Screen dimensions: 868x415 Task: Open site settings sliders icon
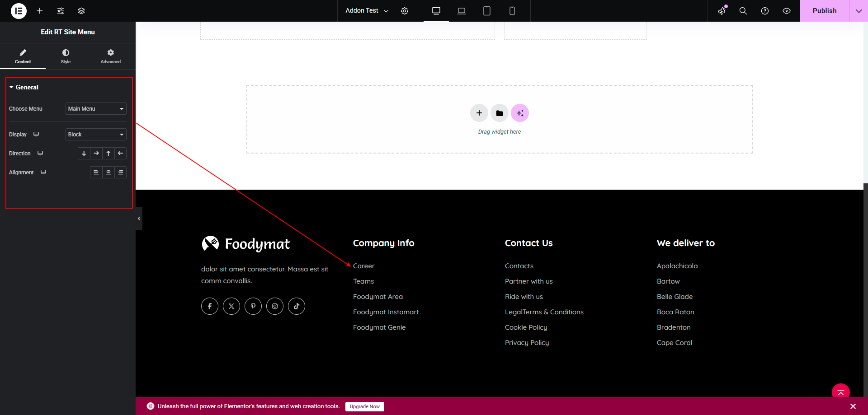pos(61,11)
